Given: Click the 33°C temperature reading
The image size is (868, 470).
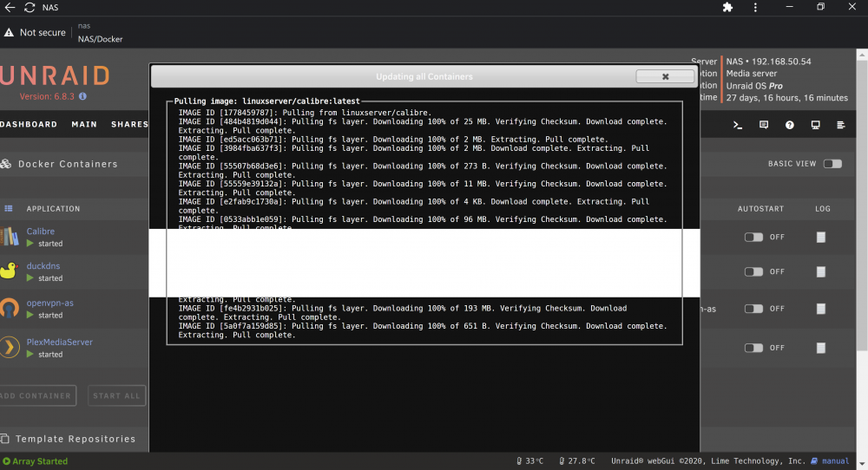Looking at the screenshot, I should click(x=534, y=461).
